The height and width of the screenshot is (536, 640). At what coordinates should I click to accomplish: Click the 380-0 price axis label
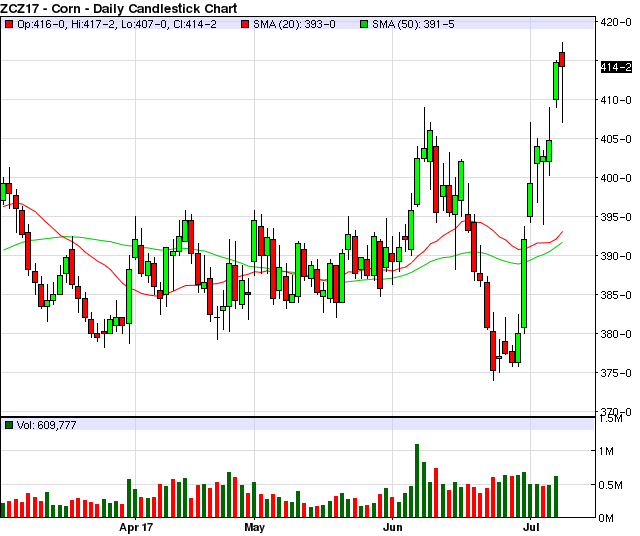coord(616,334)
